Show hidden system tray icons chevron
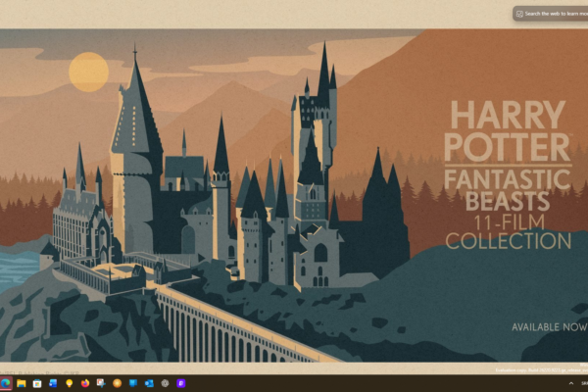The height and width of the screenshot is (392, 588). click(x=571, y=383)
